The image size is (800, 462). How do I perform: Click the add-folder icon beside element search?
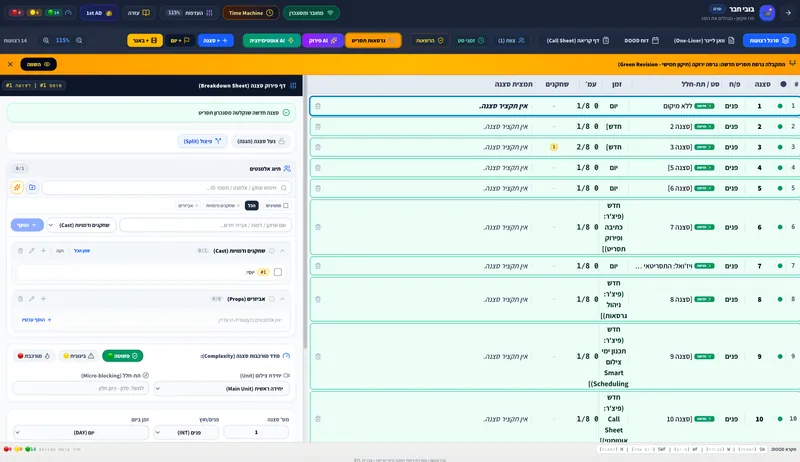tap(32, 188)
